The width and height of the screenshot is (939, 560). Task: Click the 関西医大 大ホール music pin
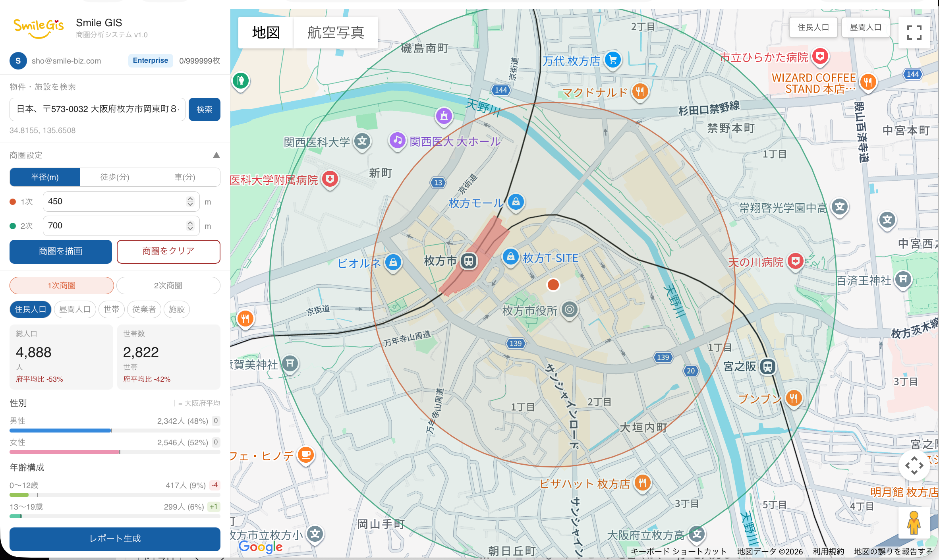(397, 140)
